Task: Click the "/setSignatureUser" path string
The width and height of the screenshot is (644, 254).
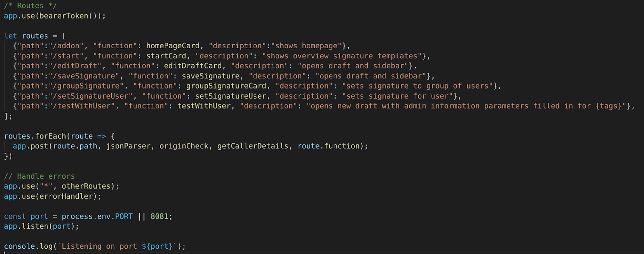Action: [x=91, y=96]
